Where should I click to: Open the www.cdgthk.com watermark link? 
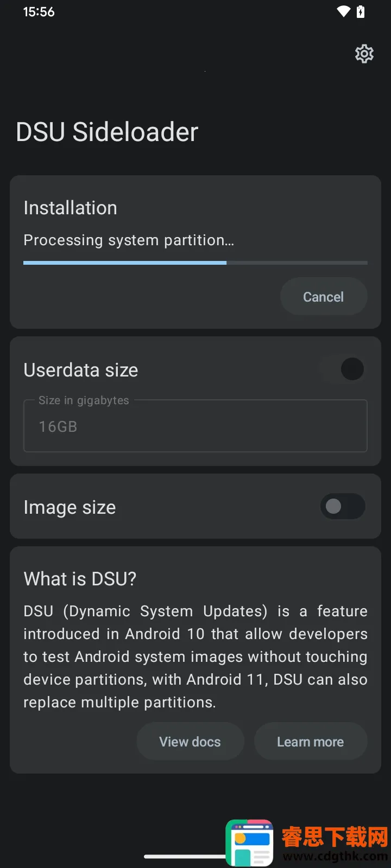(x=335, y=857)
